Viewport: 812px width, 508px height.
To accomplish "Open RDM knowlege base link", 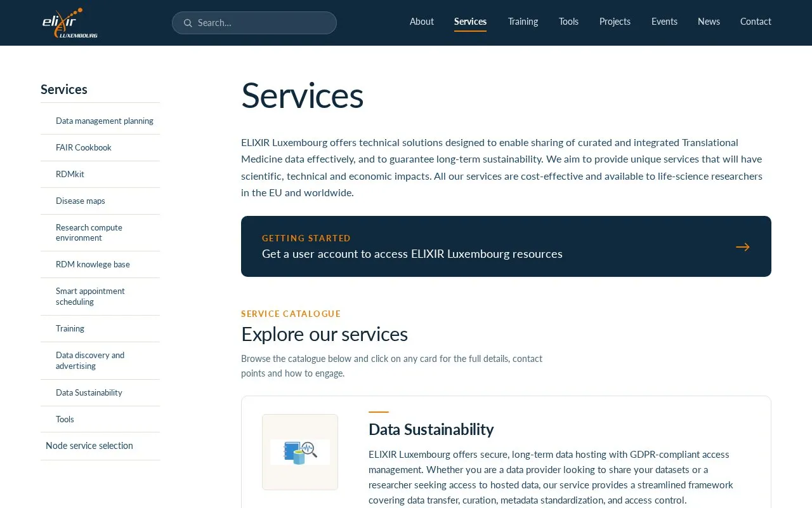I will 93,264.
